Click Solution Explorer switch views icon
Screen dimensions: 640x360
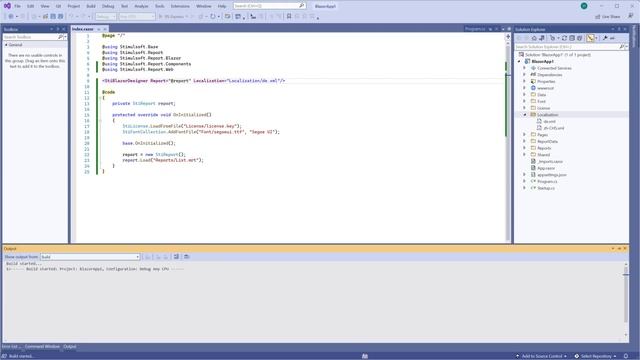pos(542,38)
